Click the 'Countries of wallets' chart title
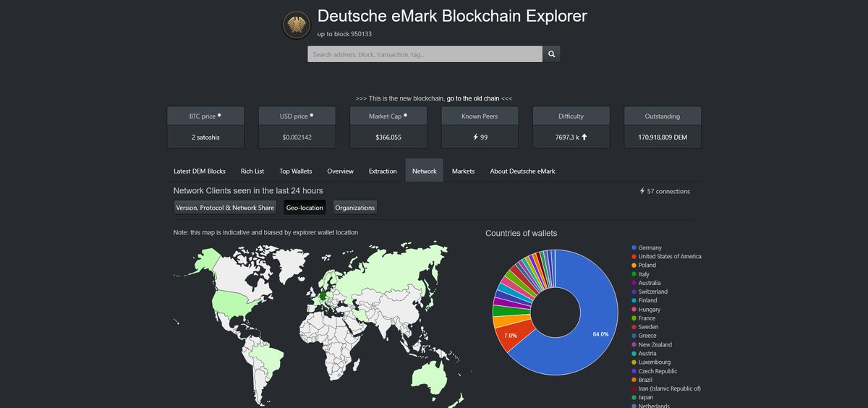The height and width of the screenshot is (408, 868). pos(521,233)
